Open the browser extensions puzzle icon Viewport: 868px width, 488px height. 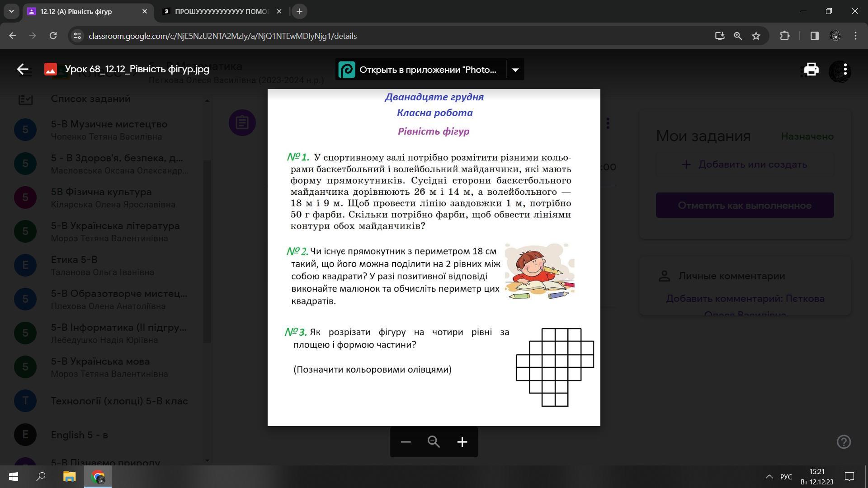click(x=785, y=36)
